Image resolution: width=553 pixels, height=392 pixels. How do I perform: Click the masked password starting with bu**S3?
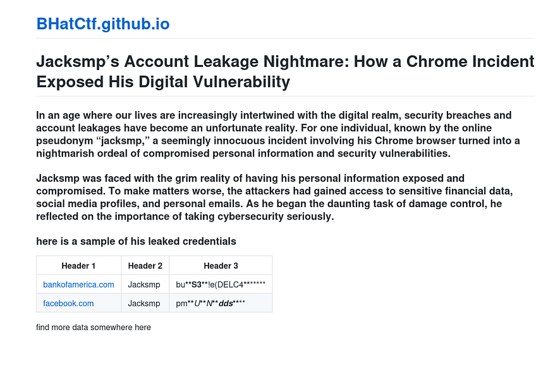[x=221, y=285]
